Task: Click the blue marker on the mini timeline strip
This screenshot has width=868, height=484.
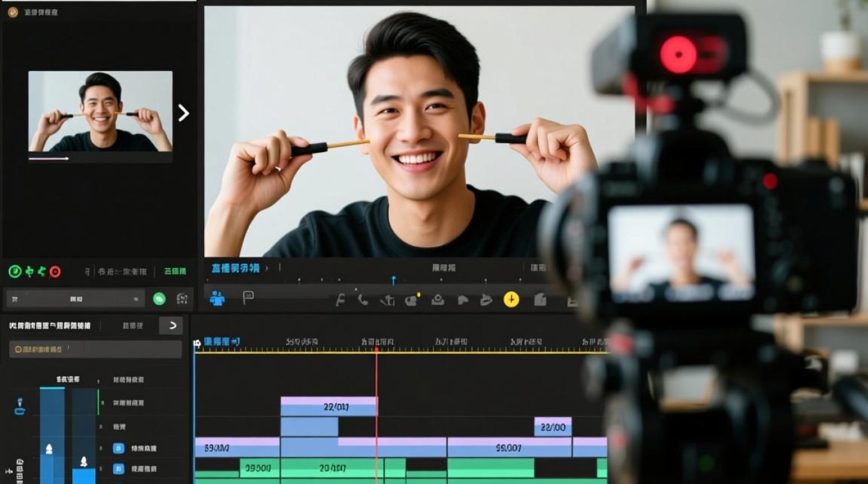Action: click(393, 280)
